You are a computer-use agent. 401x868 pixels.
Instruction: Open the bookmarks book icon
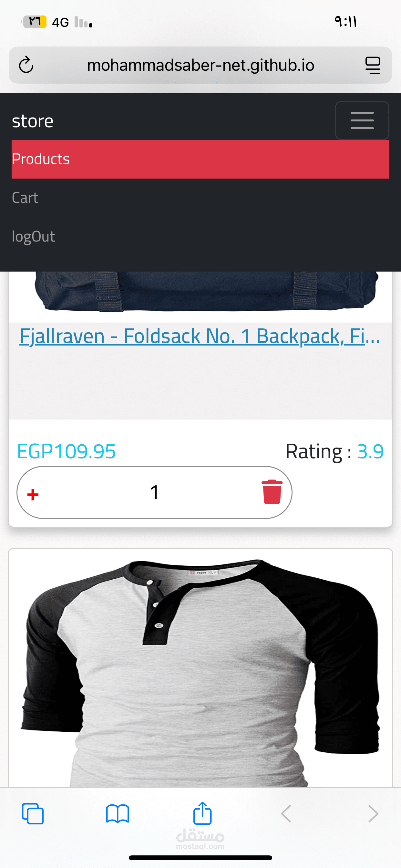click(x=117, y=814)
